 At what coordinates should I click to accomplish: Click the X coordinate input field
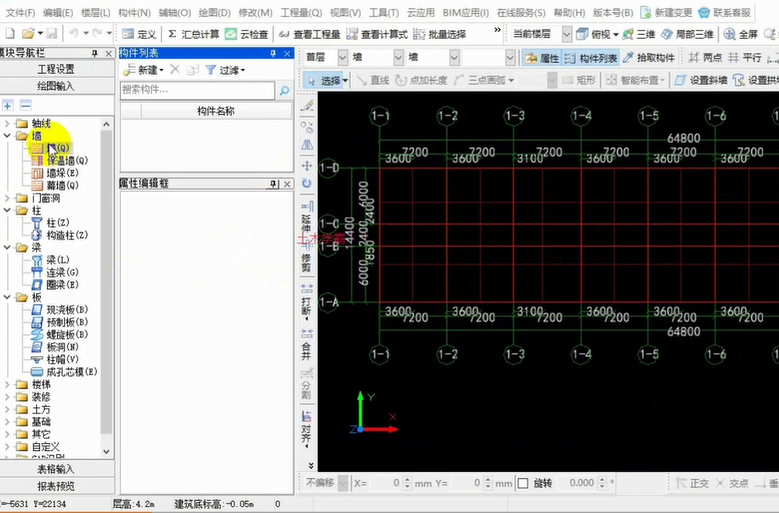[x=386, y=483]
